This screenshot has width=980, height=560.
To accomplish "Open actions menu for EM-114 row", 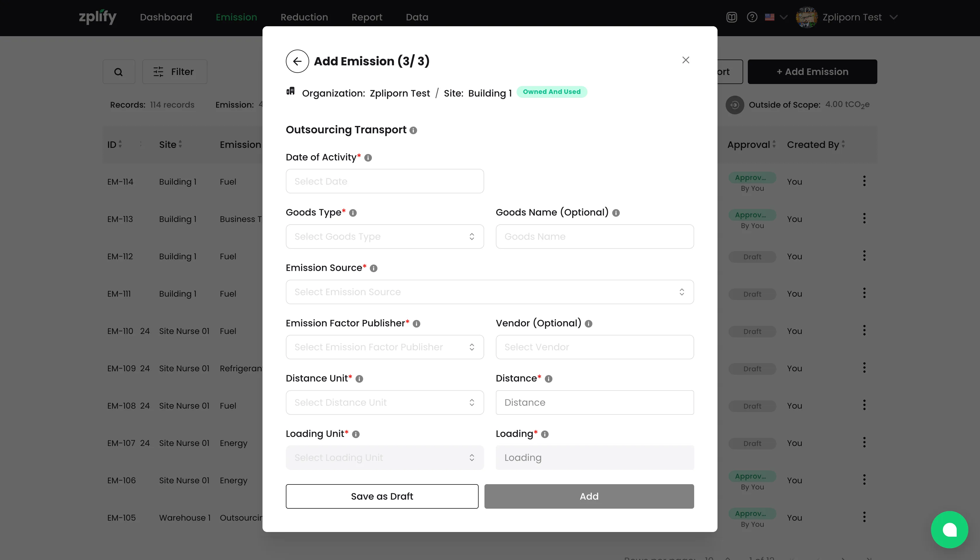I will pos(864,181).
